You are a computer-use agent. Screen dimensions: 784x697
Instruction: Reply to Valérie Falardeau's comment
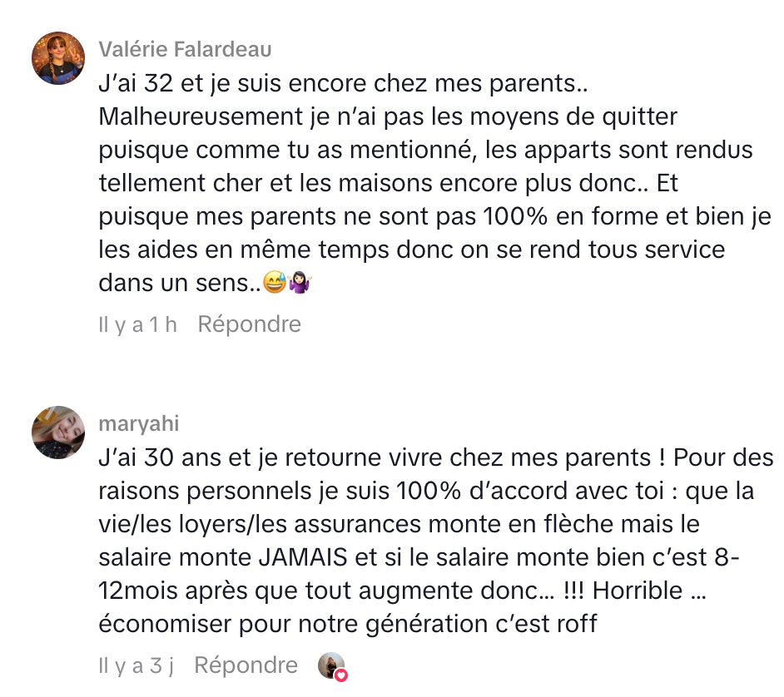coord(249,324)
